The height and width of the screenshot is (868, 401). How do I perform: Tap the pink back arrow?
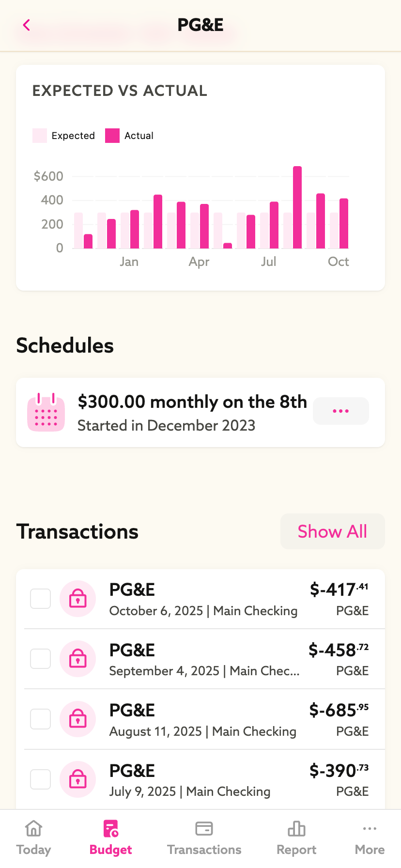[27, 25]
